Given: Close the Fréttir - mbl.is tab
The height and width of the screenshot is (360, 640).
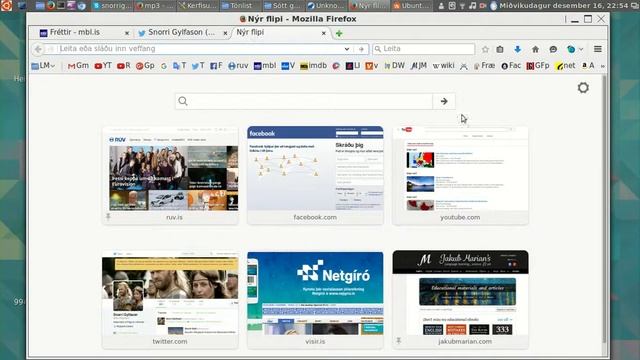Looking at the screenshot, I should coord(127,33).
